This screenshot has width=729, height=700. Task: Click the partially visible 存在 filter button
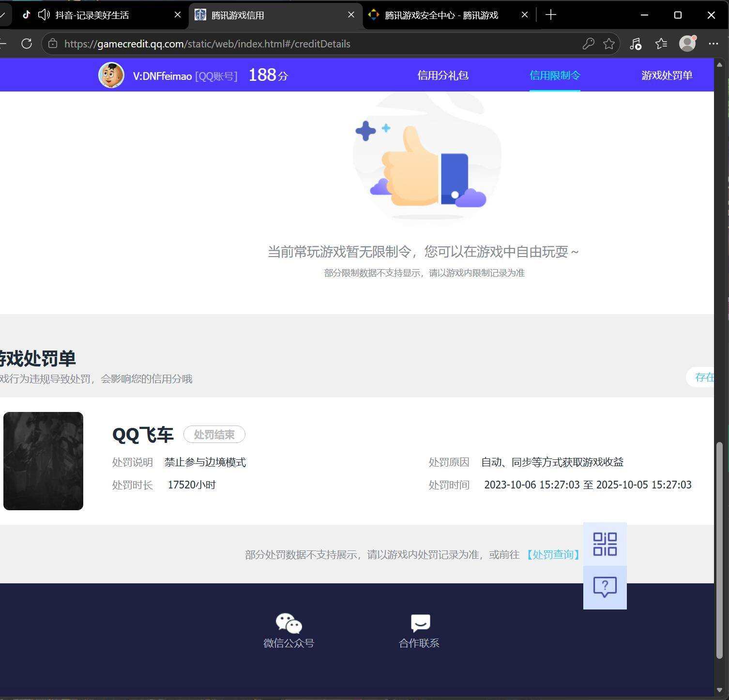700,378
